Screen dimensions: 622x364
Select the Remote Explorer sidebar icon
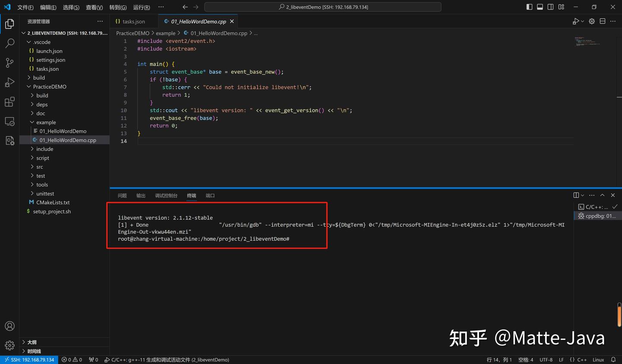[10, 121]
